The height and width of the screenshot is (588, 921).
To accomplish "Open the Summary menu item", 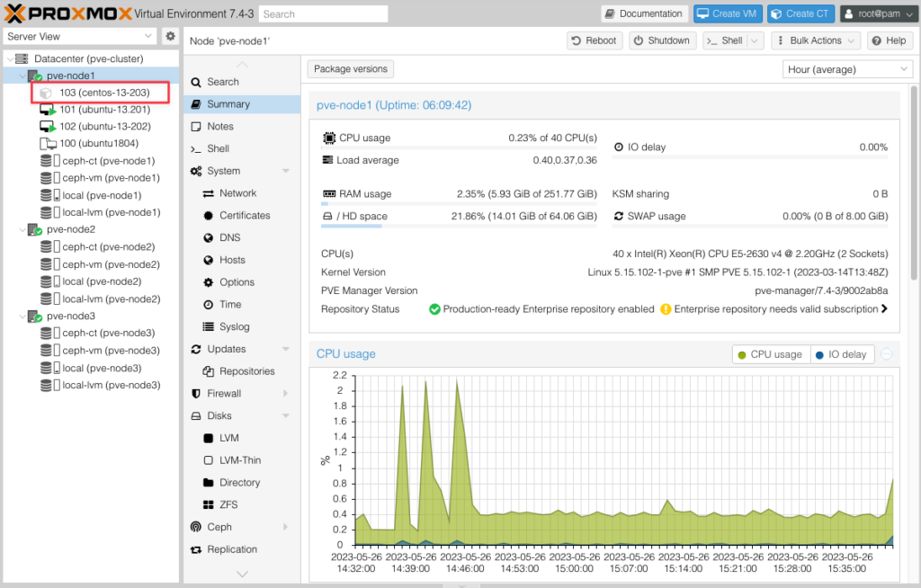I will coord(241,104).
